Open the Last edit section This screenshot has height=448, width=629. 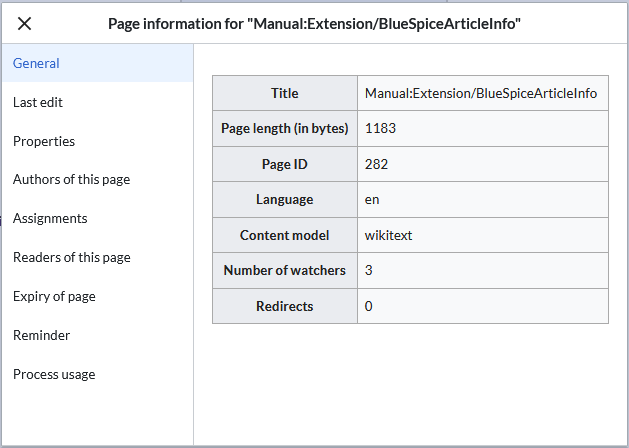[38, 102]
